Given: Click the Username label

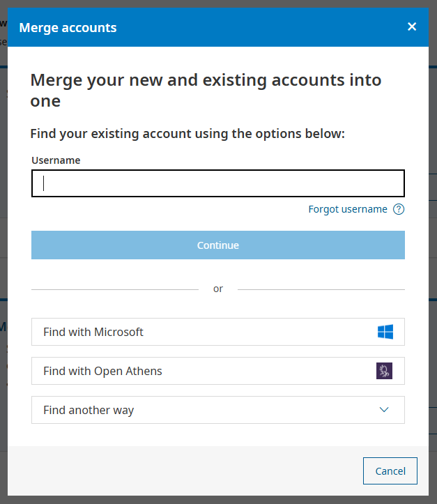Looking at the screenshot, I should tap(56, 160).
